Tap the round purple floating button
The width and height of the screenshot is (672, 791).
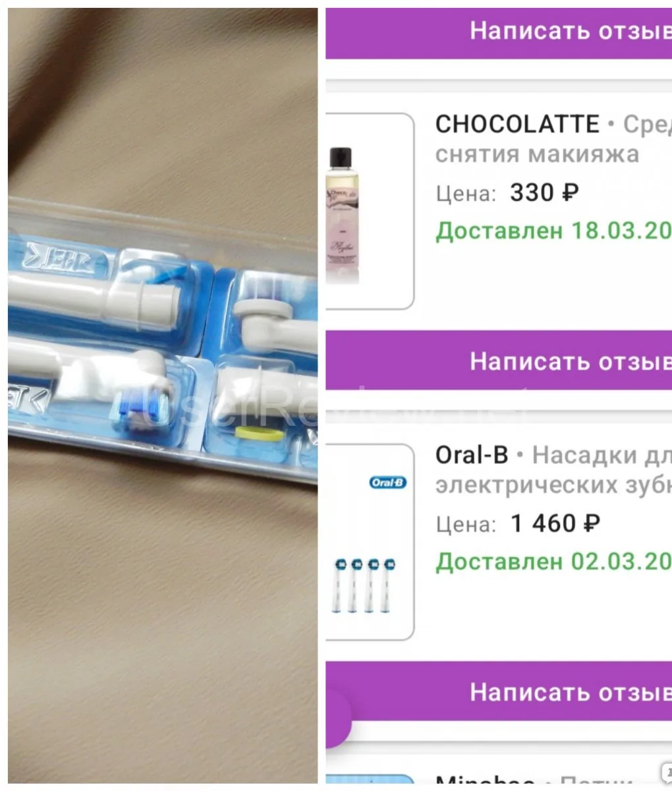point(337,719)
